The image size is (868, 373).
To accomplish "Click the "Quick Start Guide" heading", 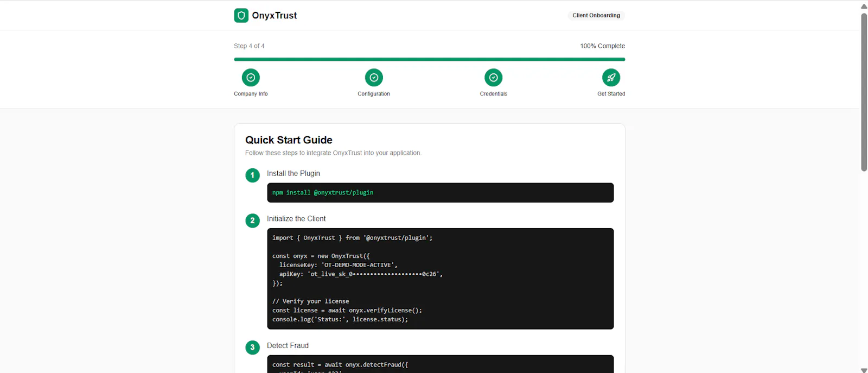I will pos(289,140).
